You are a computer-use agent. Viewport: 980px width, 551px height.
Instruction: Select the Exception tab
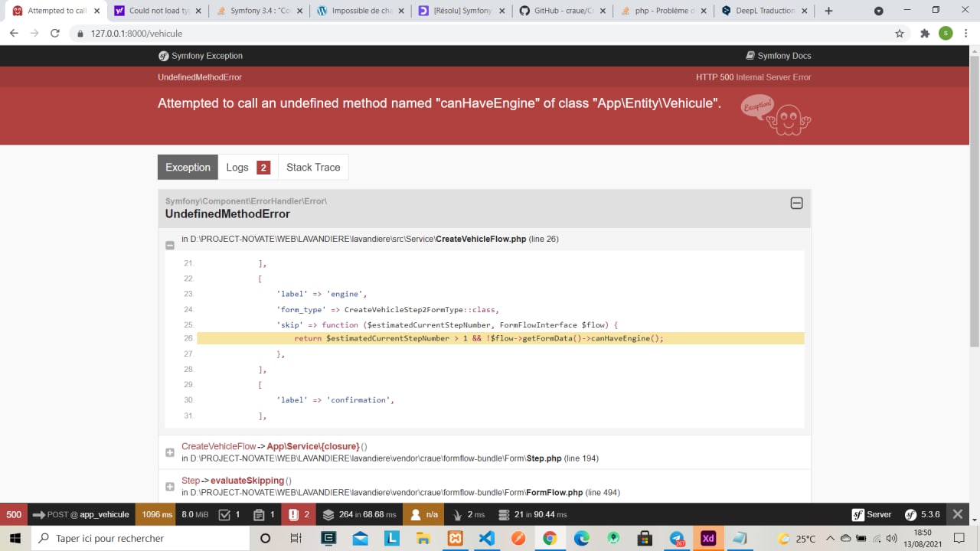(x=188, y=168)
